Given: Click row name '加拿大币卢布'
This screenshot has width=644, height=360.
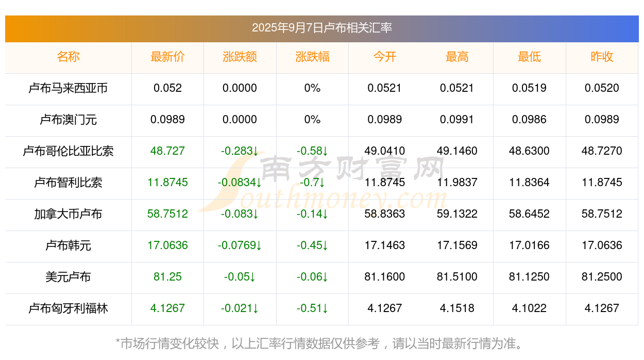Looking at the screenshot, I should (69, 214).
